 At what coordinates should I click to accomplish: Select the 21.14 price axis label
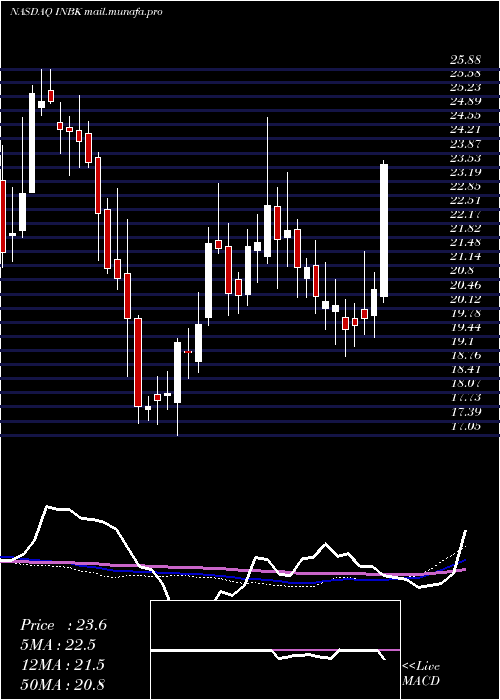tap(465, 257)
